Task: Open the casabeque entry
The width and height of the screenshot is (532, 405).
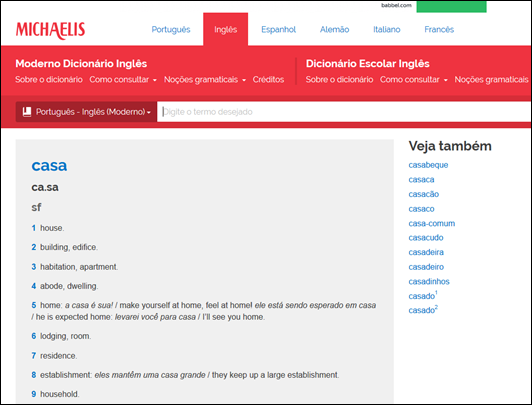Action: tap(428, 165)
